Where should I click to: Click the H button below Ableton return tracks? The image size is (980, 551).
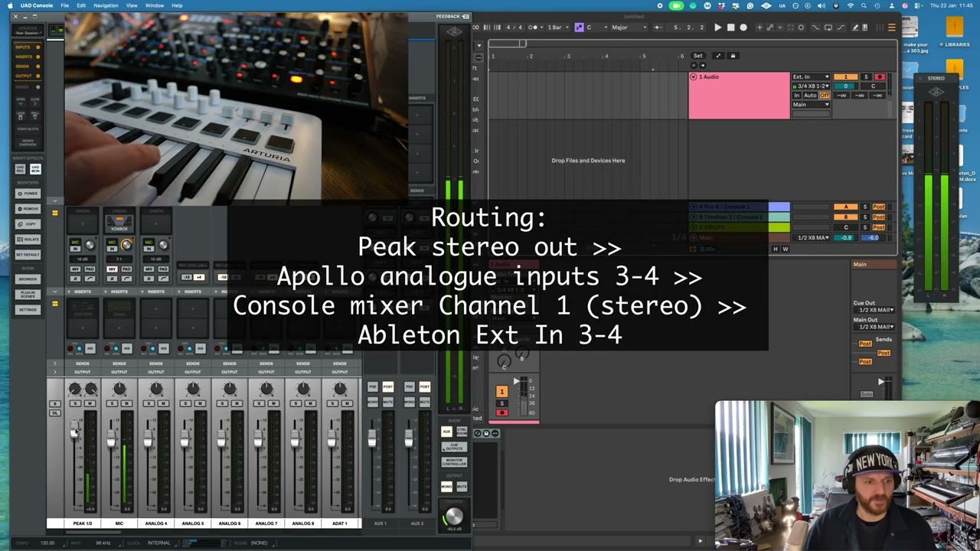click(x=776, y=249)
